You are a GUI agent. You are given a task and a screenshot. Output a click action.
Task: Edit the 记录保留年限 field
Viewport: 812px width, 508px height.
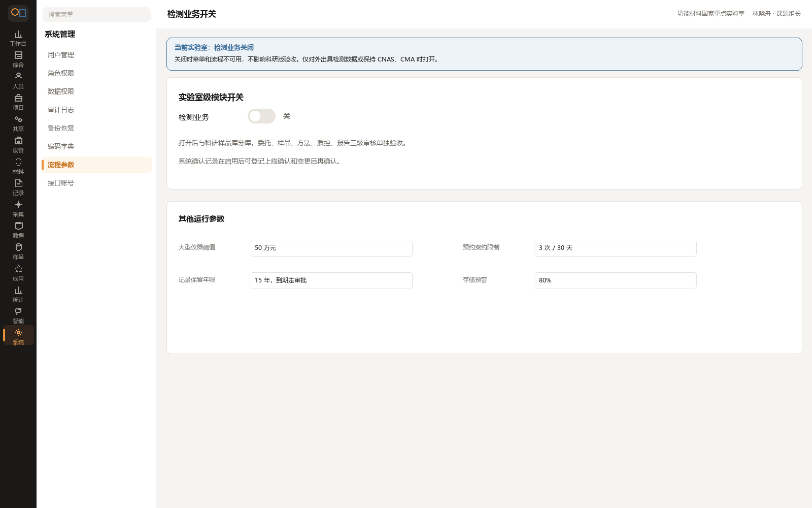point(331,280)
